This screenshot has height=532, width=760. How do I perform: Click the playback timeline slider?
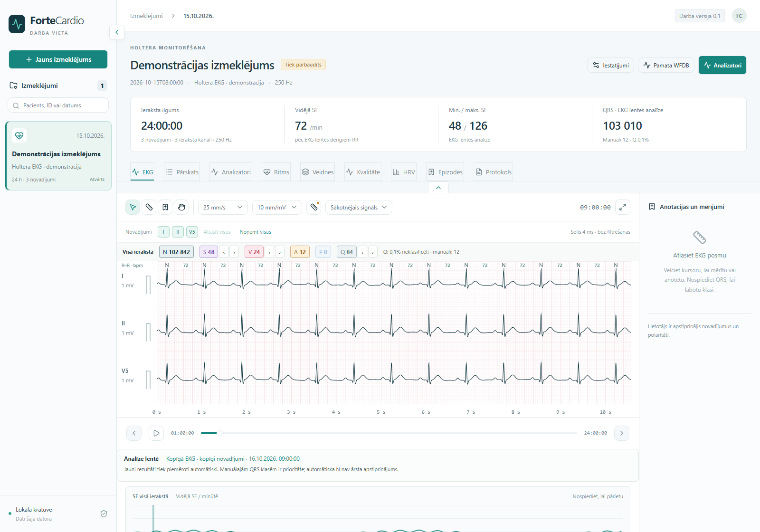pyautogui.click(x=389, y=433)
